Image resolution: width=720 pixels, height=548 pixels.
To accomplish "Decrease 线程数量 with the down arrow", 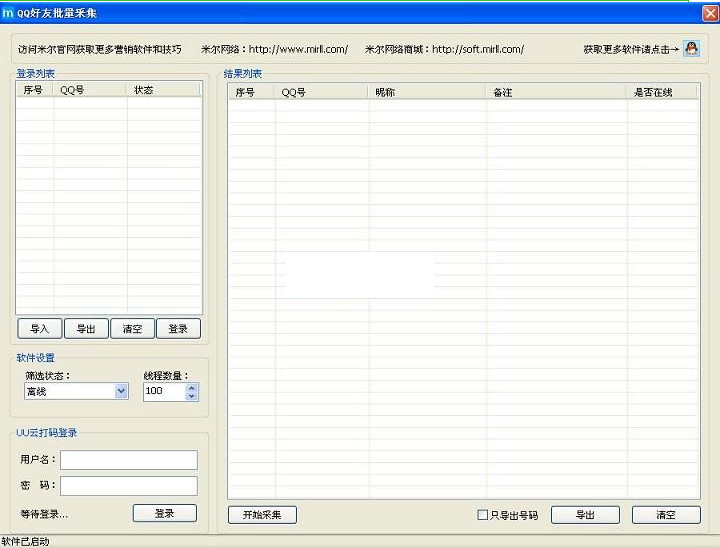I will point(192,396).
